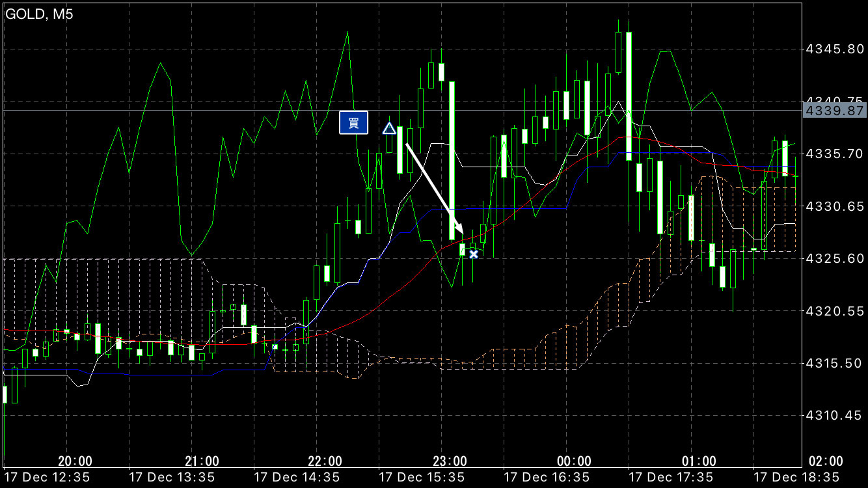Select the 22:00 time axis label

324,461
